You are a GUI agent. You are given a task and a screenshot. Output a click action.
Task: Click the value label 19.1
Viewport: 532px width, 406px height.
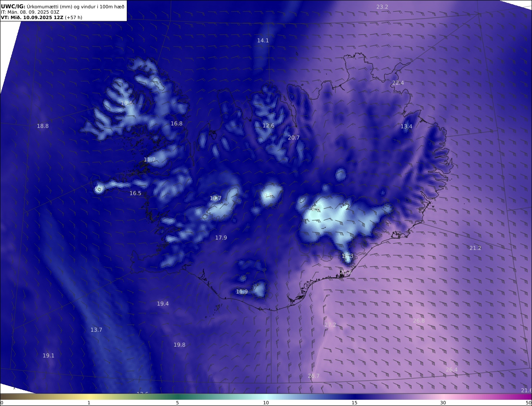[48, 355]
